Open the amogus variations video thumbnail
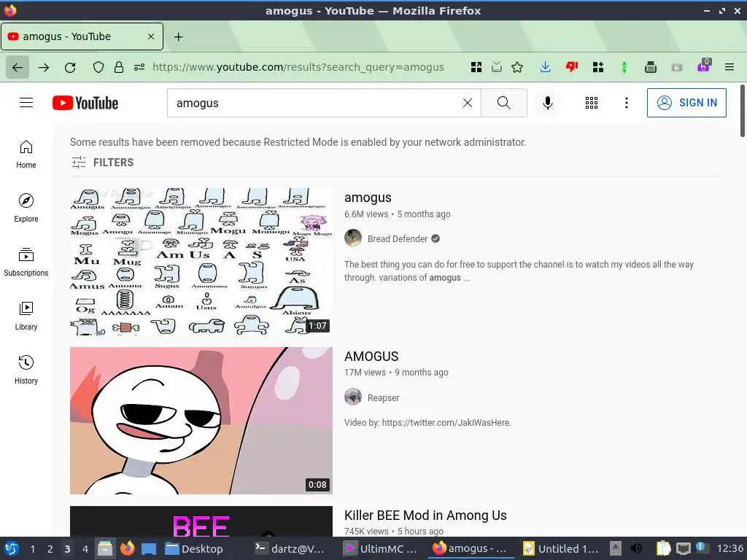This screenshot has height=560, width=747. pos(201,262)
